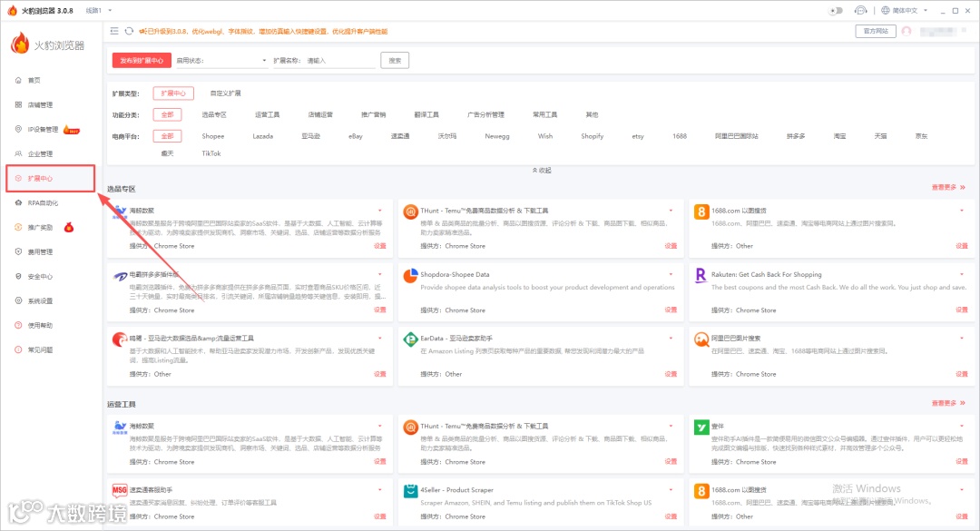Filter 功能分类 by 运营工具
The height and width of the screenshot is (531, 980).
(x=267, y=114)
